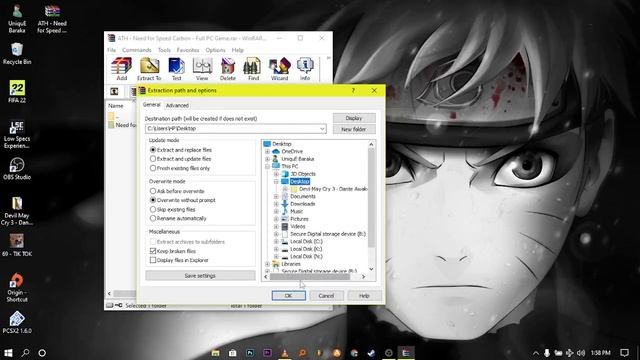Click the volume speaker tray icon
This screenshot has width=640, height=360.
click(581, 353)
